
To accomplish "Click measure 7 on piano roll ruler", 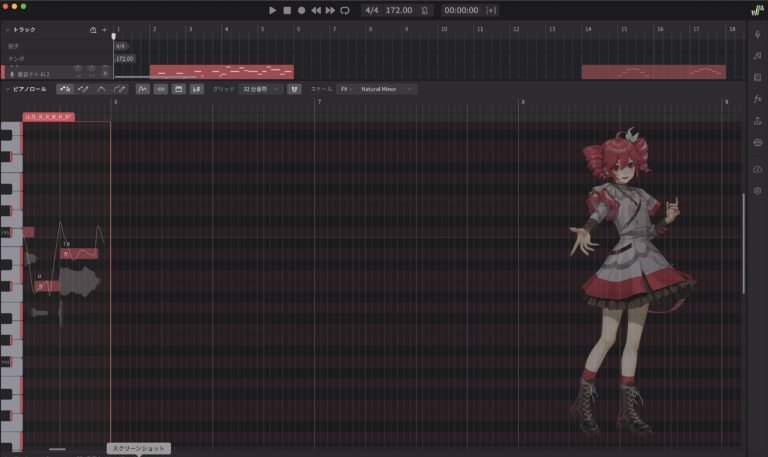I will [319, 102].
